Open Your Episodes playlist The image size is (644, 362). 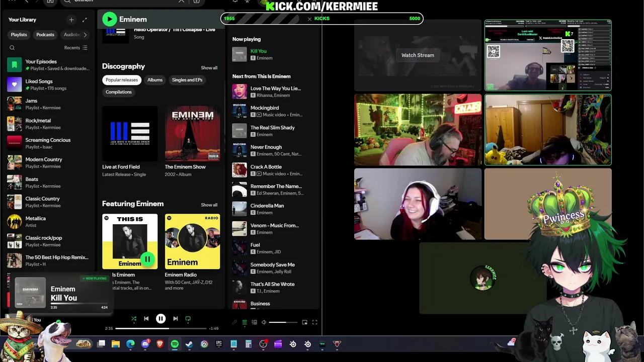[x=48, y=64]
